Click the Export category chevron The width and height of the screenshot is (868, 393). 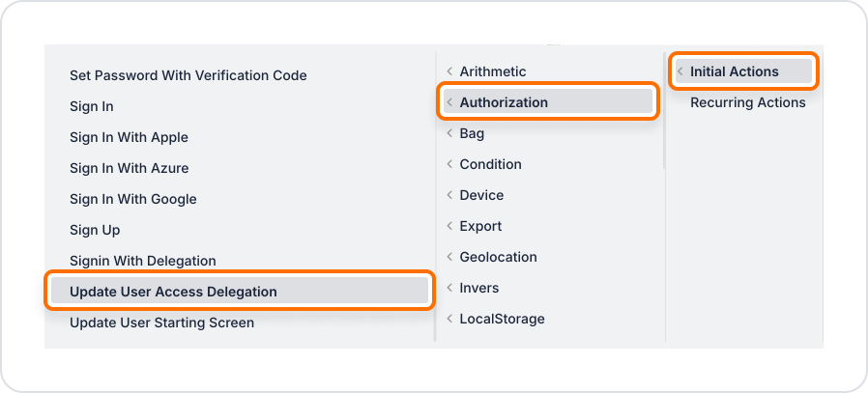449,226
